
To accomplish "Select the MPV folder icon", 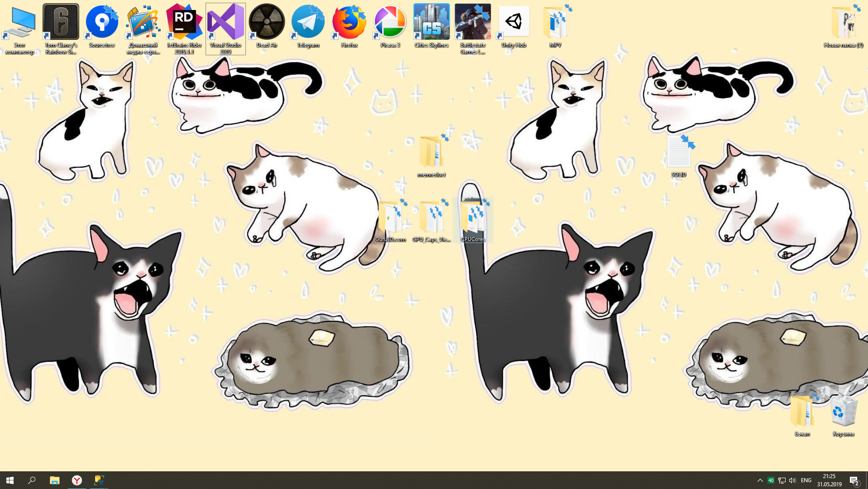I will 555,26.
